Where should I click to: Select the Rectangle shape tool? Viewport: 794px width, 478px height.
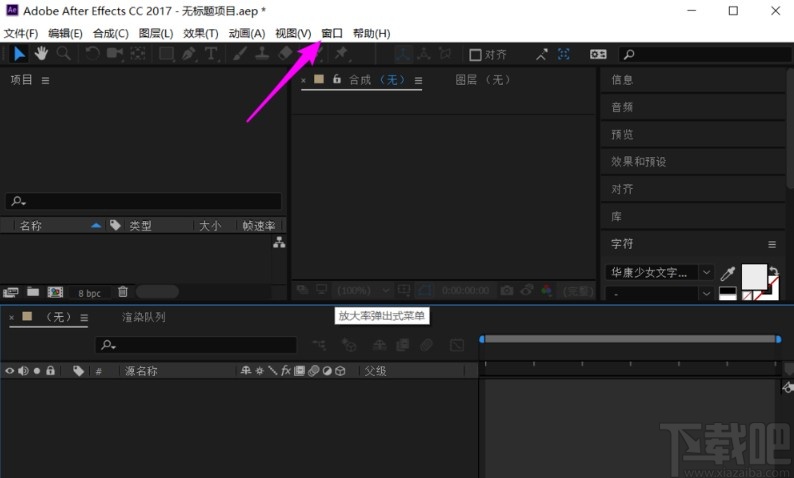(x=167, y=54)
